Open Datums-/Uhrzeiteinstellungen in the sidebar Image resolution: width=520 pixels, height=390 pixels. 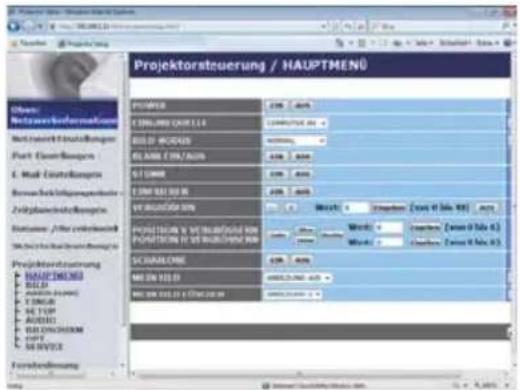[x=65, y=229]
